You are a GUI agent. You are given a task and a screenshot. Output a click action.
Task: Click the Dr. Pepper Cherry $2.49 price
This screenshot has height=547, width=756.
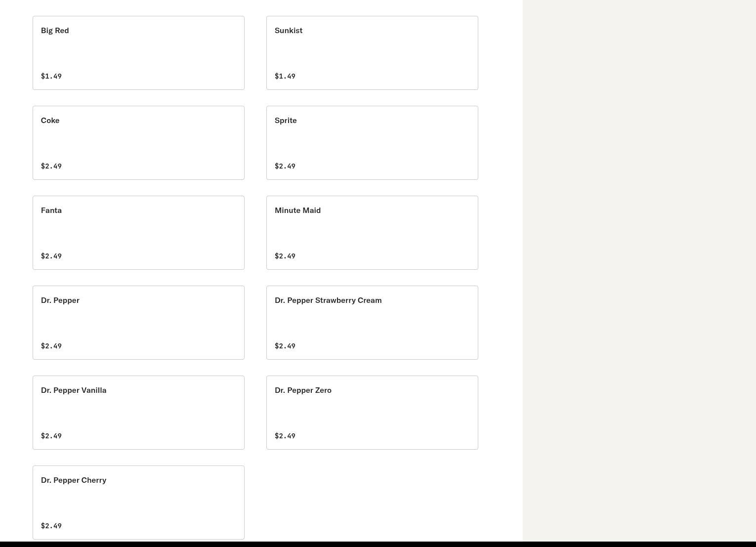tap(51, 526)
